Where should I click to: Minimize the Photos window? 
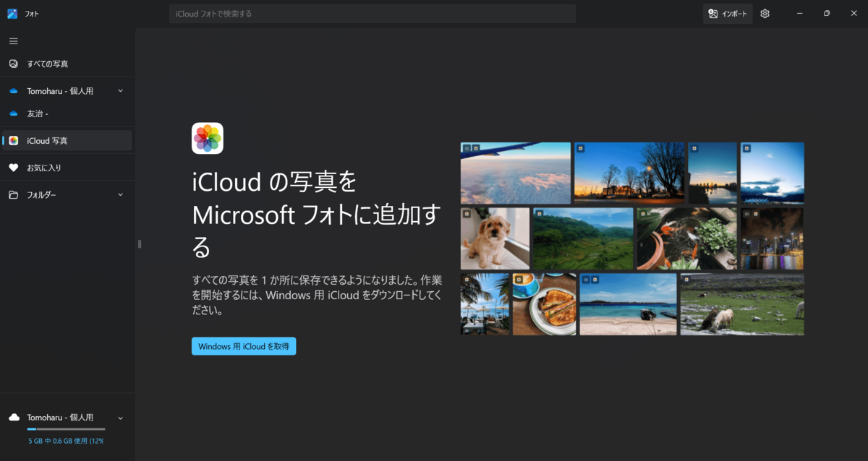(799, 14)
